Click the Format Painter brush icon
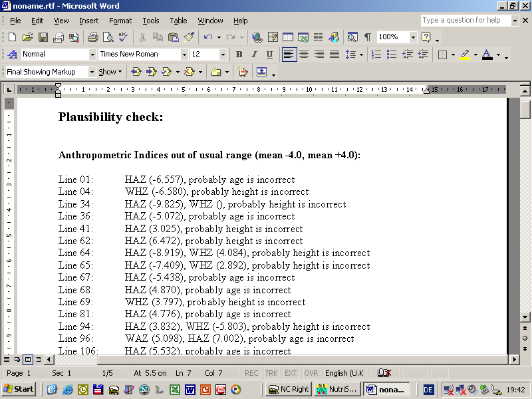Viewport: 532px width, 399px height. [189, 37]
